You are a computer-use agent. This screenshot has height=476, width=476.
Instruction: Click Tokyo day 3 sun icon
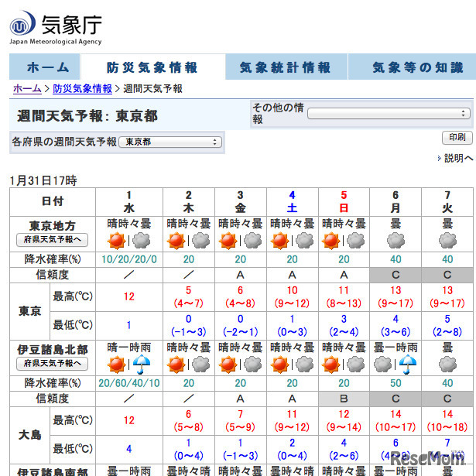click(x=228, y=241)
